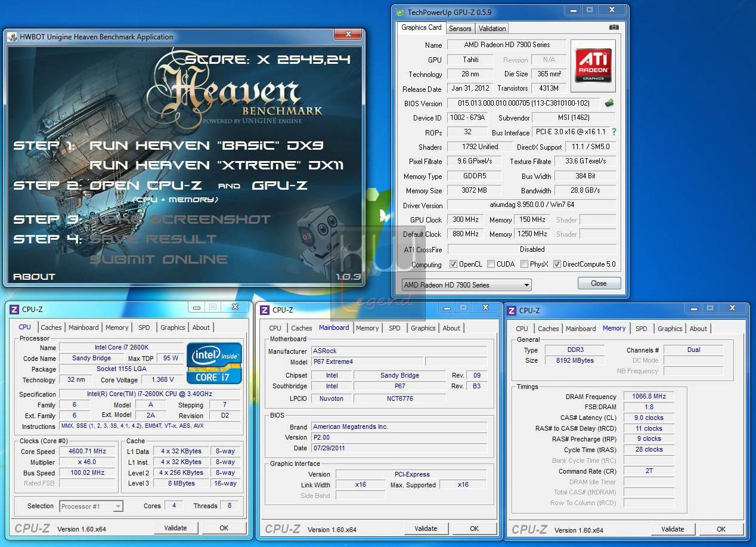The height and width of the screenshot is (547, 756).
Task: Click the Core Speed value "4600.71 MHz"
Action: [x=88, y=452]
